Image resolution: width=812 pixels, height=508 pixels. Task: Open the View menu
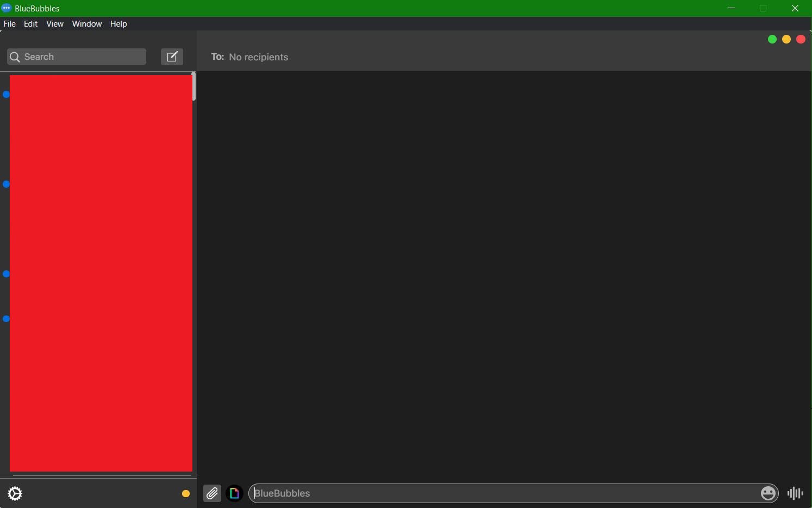pos(54,24)
